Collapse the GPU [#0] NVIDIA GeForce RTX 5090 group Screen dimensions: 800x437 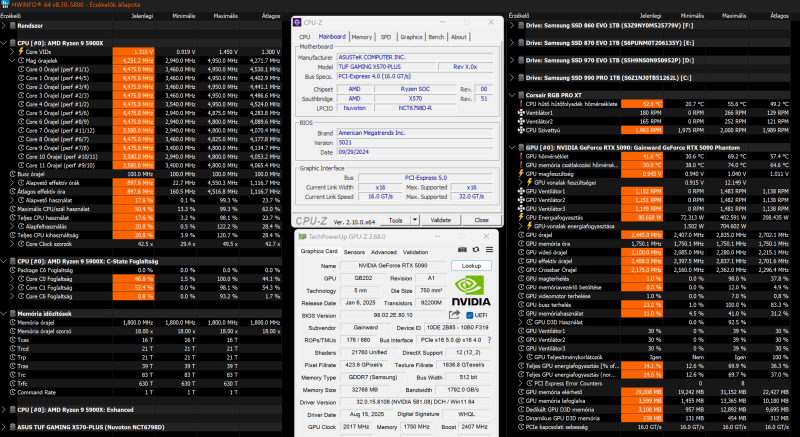tap(512, 147)
